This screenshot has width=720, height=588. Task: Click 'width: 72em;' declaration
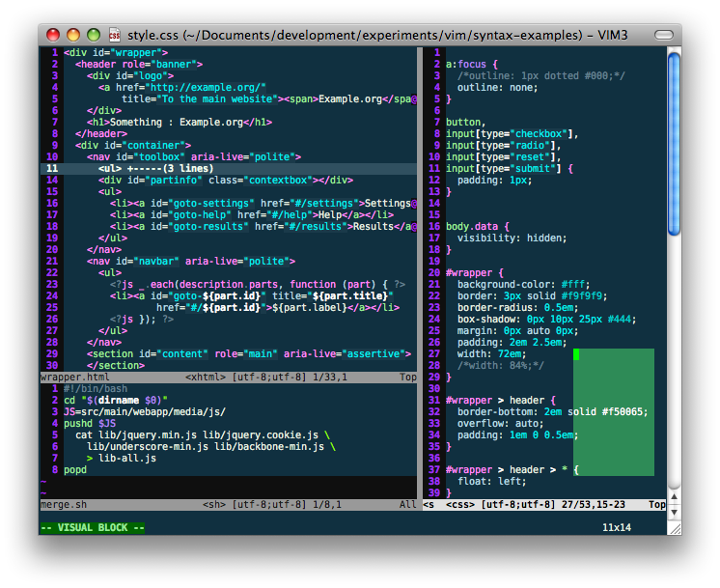pos(492,354)
